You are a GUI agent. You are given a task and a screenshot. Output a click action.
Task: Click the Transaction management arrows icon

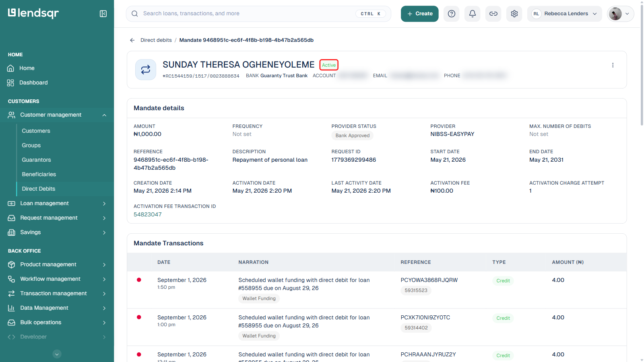tap(11, 294)
